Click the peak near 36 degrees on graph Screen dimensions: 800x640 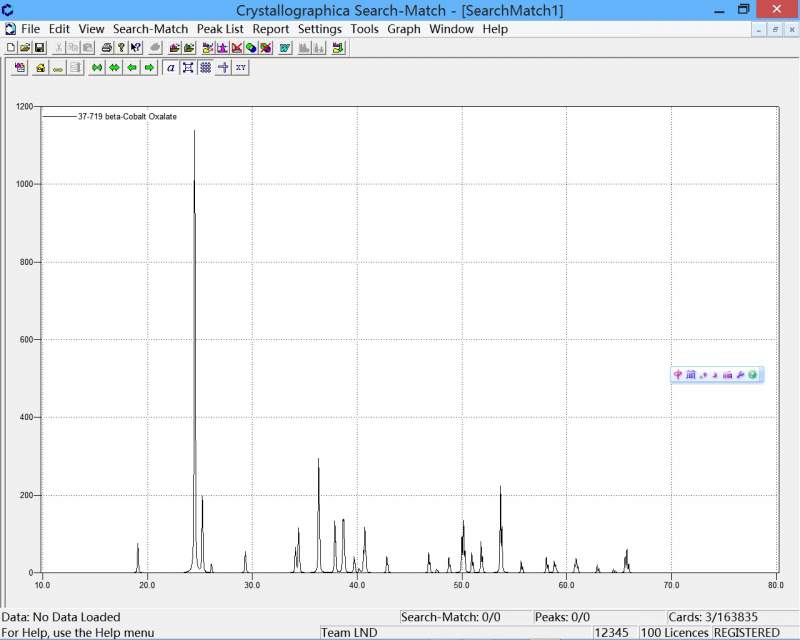tap(318, 515)
